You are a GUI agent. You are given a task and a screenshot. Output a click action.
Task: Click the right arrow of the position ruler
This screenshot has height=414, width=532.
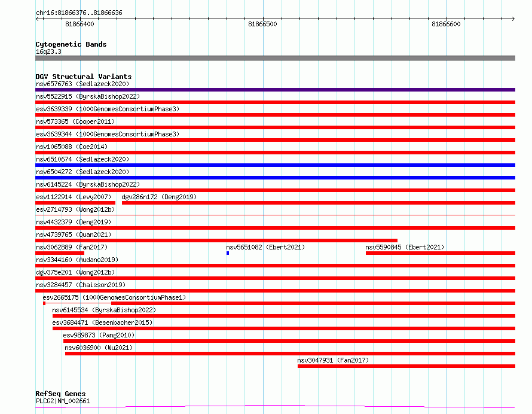[513, 19]
